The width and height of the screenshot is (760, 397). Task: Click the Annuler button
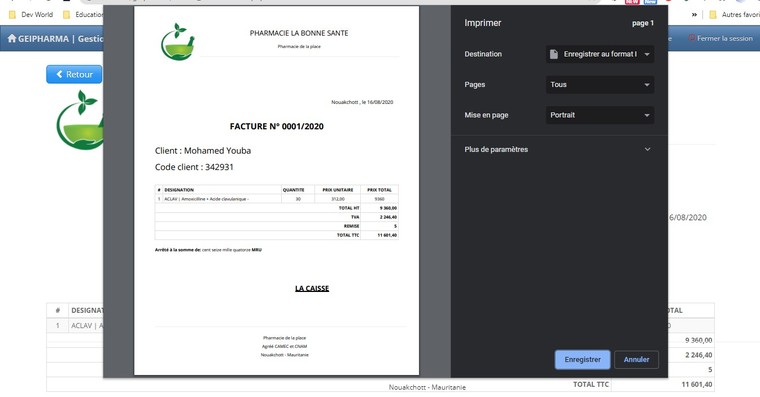(x=636, y=360)
